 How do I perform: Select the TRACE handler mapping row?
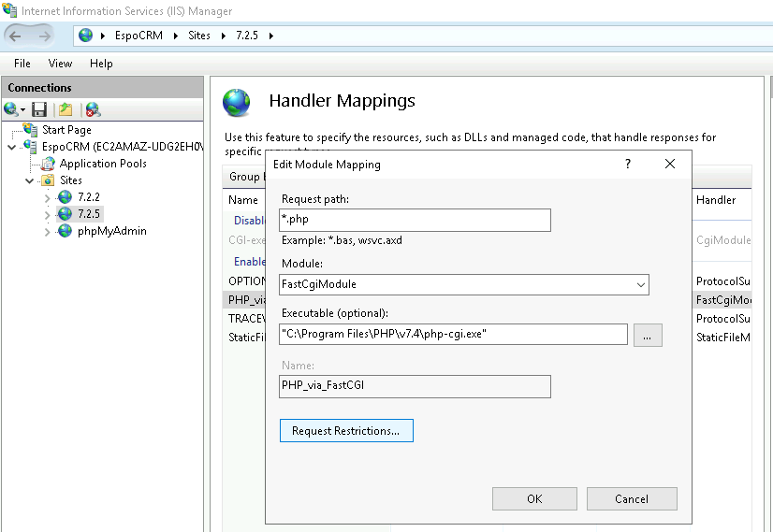tap(246, 319)
